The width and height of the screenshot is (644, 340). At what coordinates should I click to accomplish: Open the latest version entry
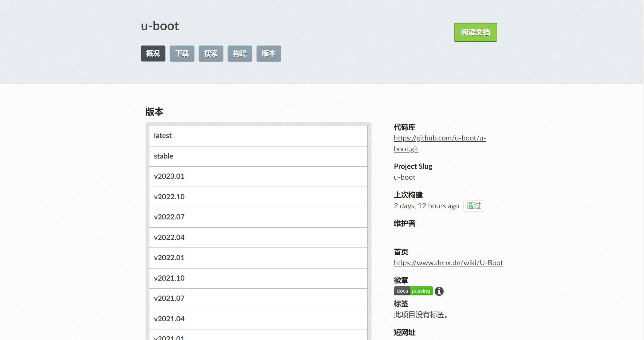tap(163, 136)
